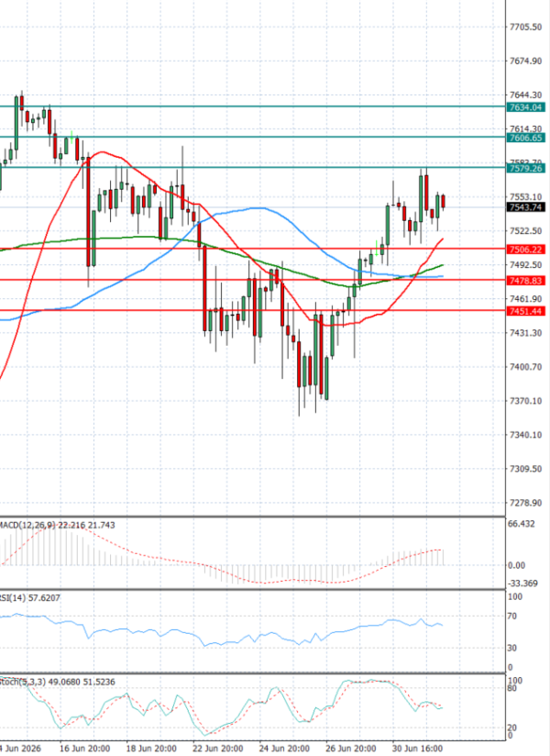
Task: Select the current price label 7543.74
Action: [525, 207]
